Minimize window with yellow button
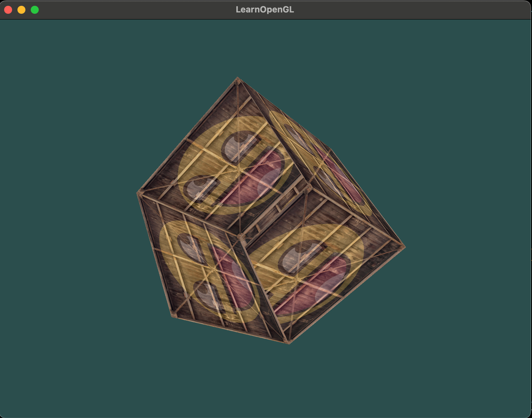The height and width of the screenshot is (418, 532). tap(22, 10)
